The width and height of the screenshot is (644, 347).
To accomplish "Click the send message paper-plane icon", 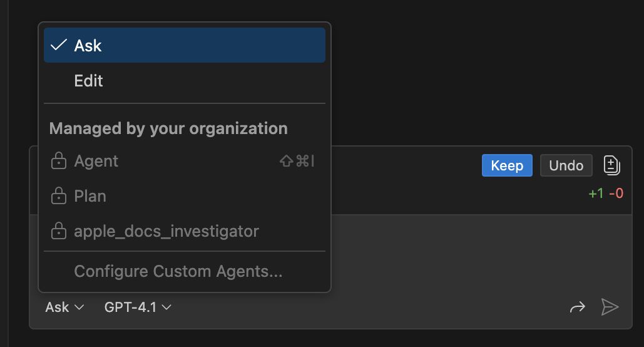I will (609, 307).
